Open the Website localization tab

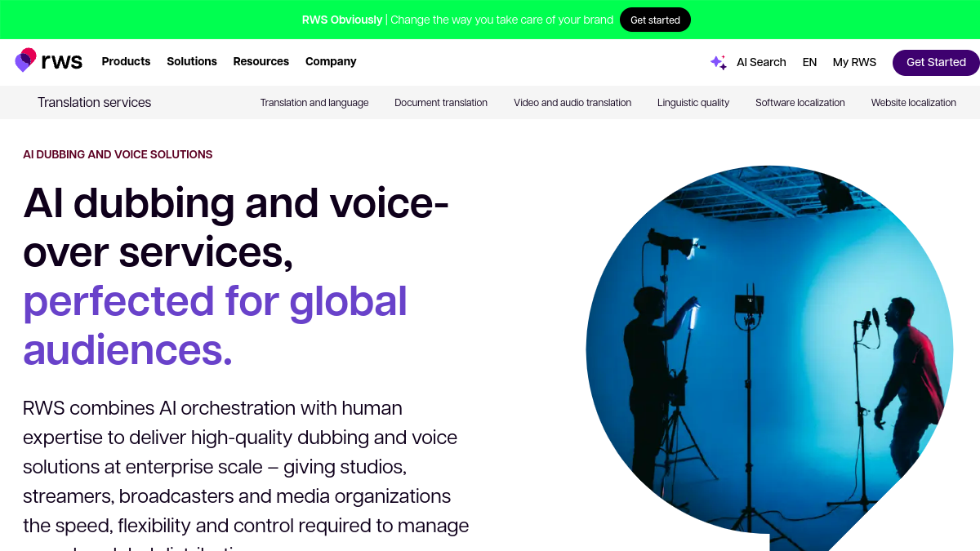coord(914,103)
